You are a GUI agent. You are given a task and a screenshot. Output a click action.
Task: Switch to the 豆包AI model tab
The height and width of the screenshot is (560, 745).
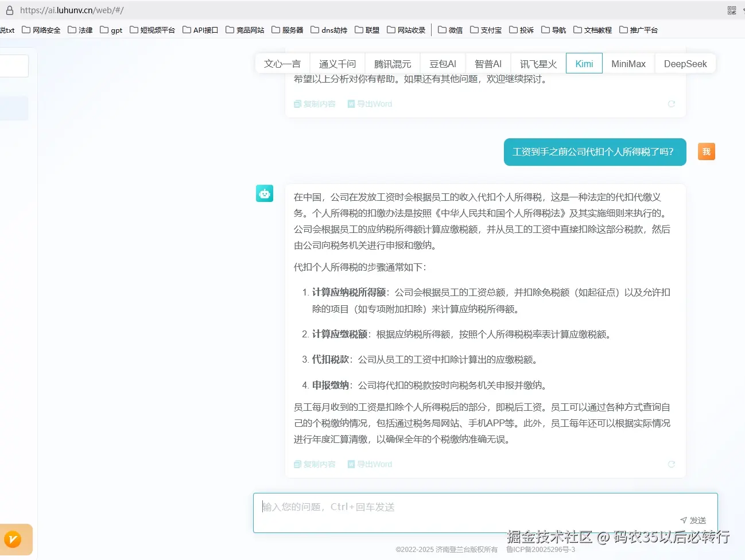point(442,64)
